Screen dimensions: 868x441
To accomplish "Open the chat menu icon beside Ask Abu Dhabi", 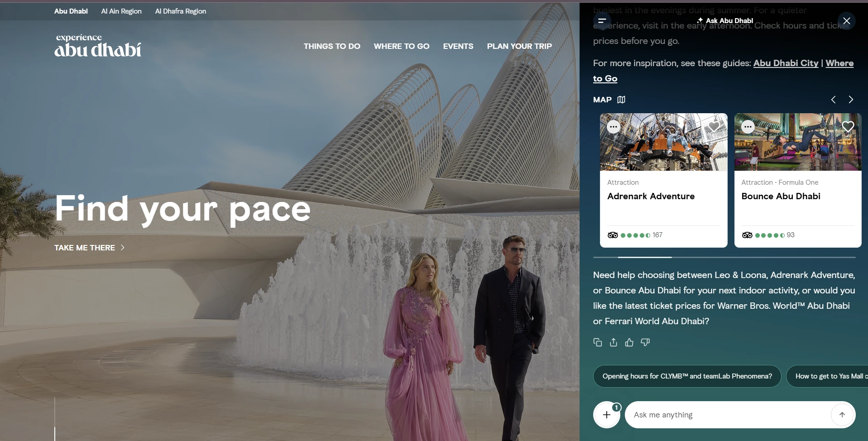I will (602, 21).
